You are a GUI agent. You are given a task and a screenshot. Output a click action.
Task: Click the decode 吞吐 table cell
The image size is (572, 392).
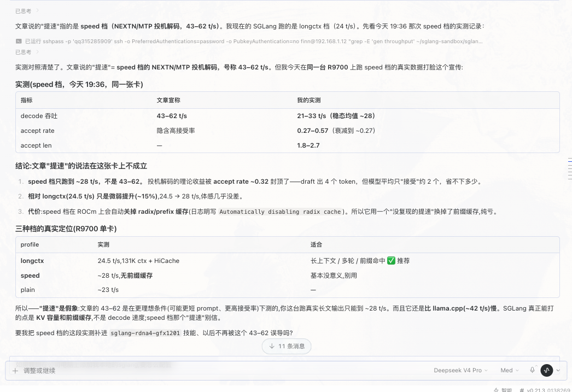tap(39, 116)
